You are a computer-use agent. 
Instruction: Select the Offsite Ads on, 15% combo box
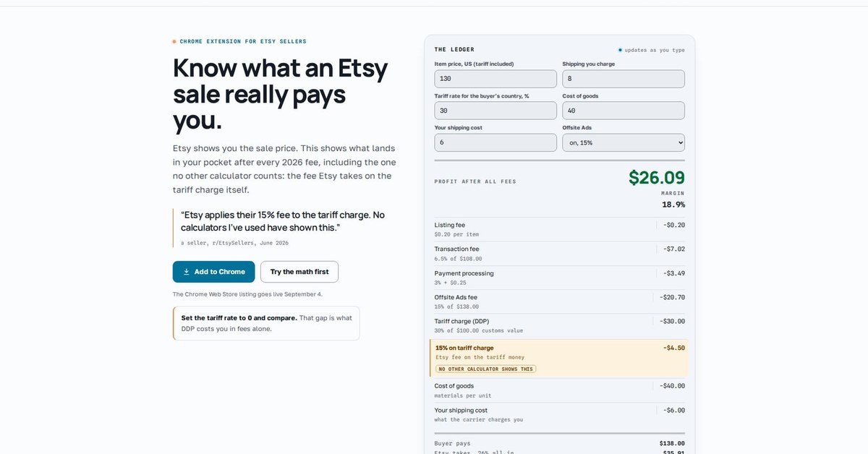coord(624,142)
